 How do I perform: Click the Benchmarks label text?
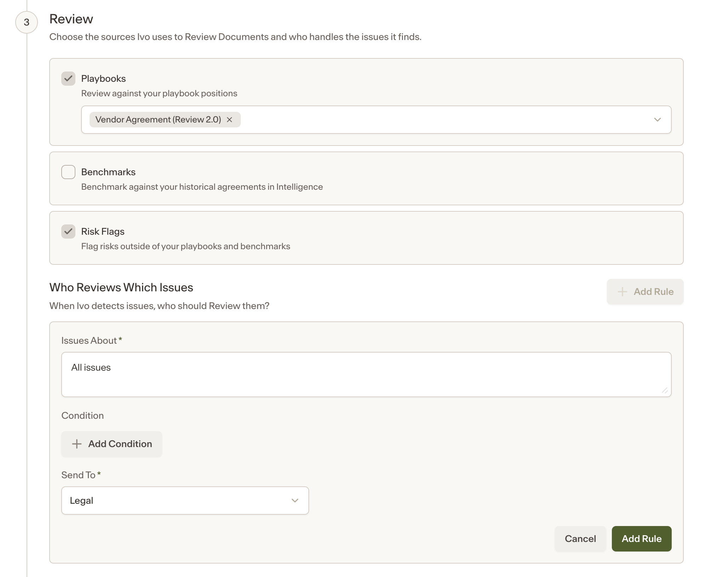coord(108,172)
